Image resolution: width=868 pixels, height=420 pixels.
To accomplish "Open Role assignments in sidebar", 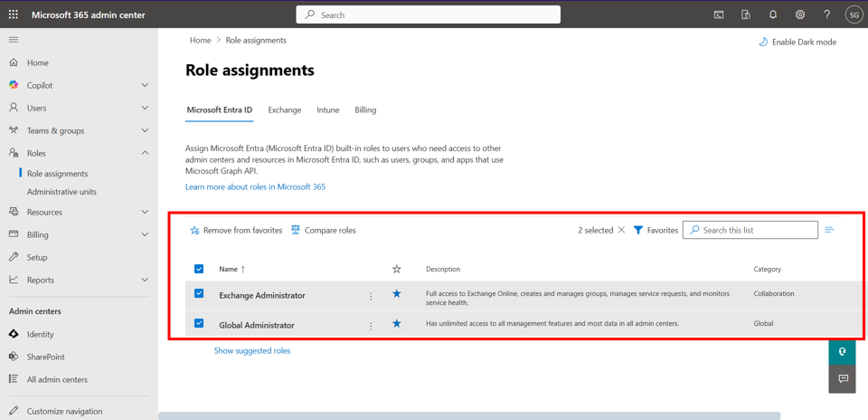I will pyautogui.click(x=58, y=174).
